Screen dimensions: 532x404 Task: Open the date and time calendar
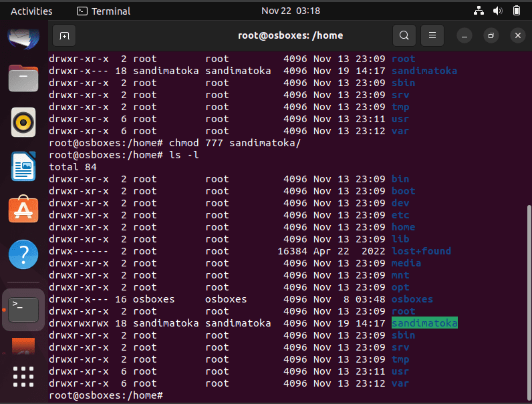(291, 11)
